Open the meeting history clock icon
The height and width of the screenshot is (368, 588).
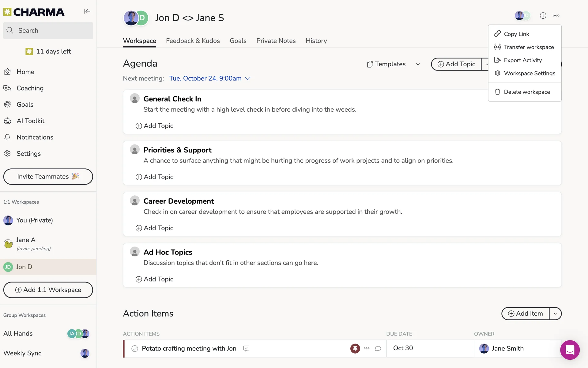click(x=543, y=16)
